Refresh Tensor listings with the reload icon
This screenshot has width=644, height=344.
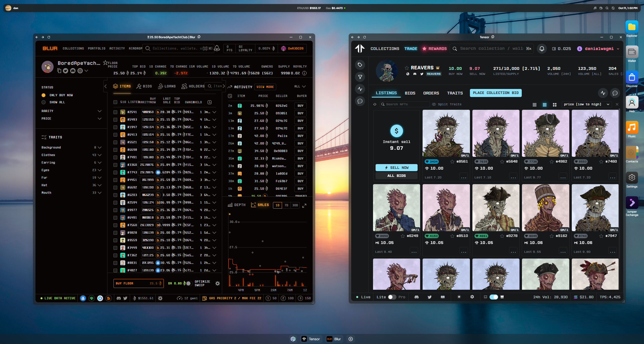(x=375, y=104)
